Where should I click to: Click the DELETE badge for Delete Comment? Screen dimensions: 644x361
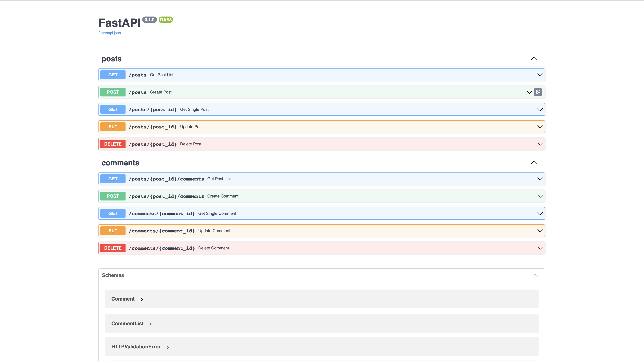tap(113, 248)
